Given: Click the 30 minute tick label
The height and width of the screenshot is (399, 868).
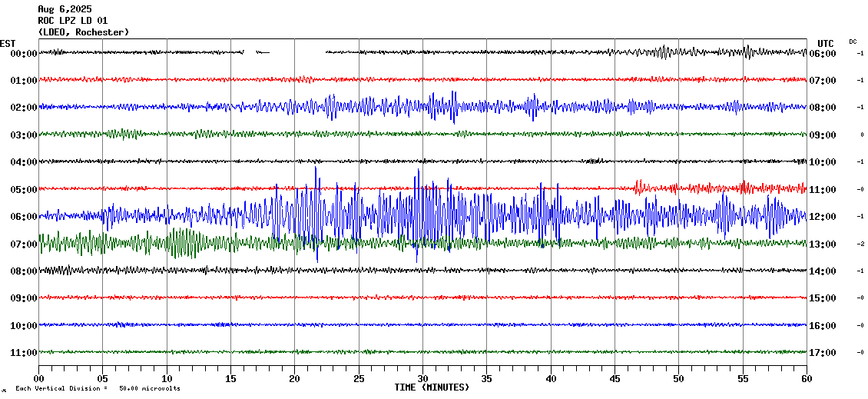Looking at the screenshot, I should 422,379.
